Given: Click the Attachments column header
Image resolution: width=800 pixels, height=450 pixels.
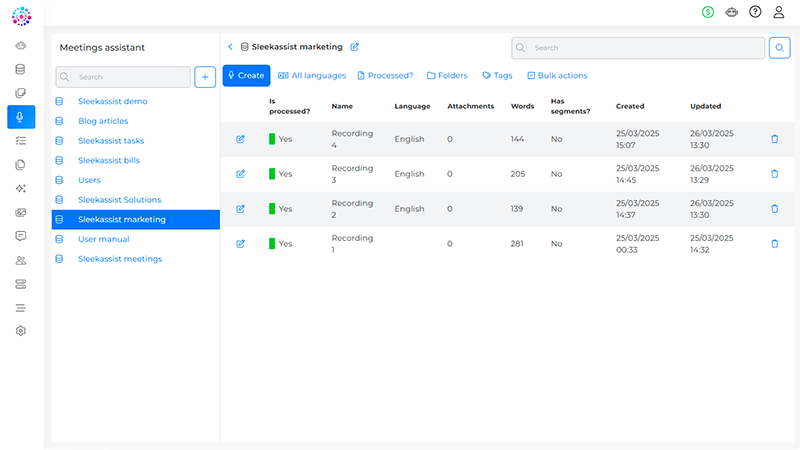Looking at the screenshot, I should [x=470, y=106].
